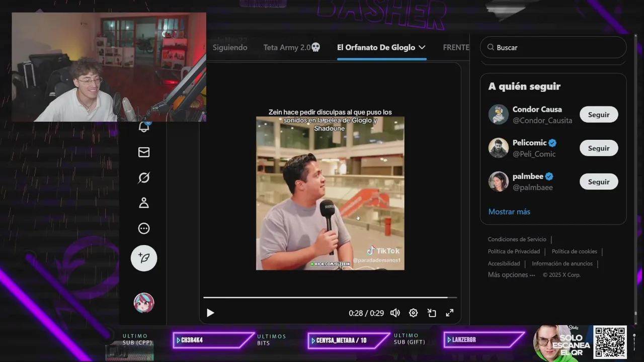Toggle picture-in-picture mode

coord(432,313)
